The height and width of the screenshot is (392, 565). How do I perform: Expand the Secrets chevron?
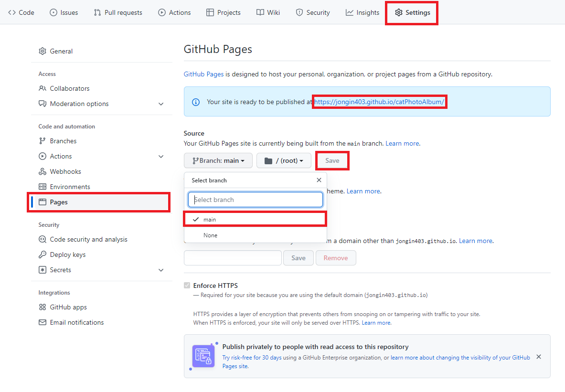[x=161, y=270]
